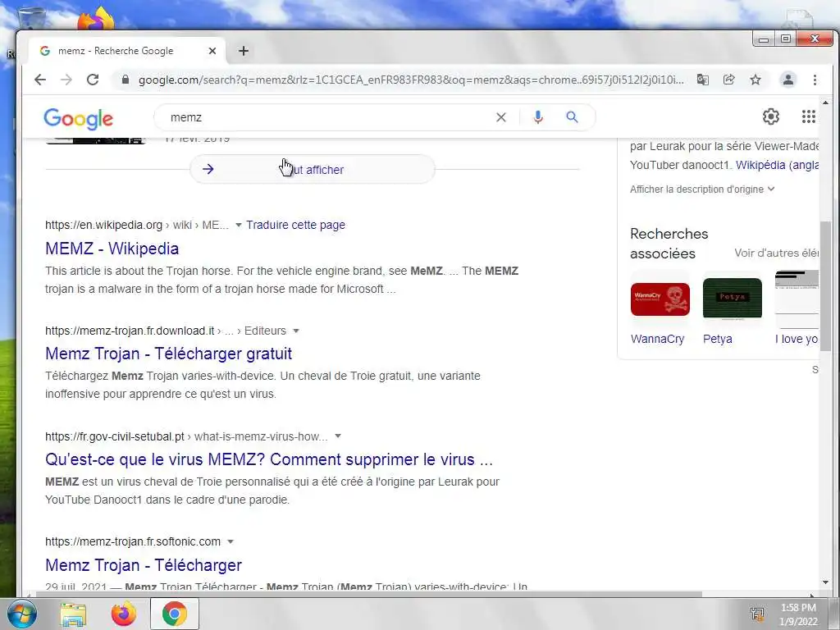Open the Petya thumbnail
The height and width of the screenshot is (630, 840).
733,299
